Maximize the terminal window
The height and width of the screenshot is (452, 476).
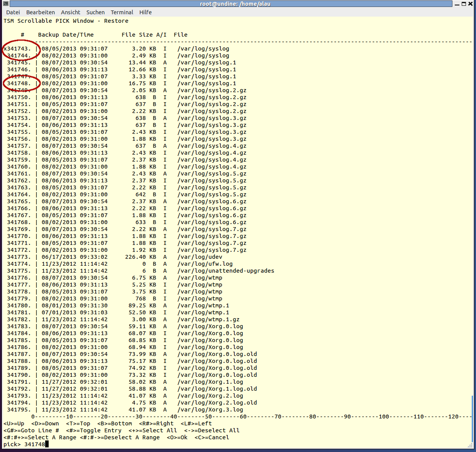[464, 4]
